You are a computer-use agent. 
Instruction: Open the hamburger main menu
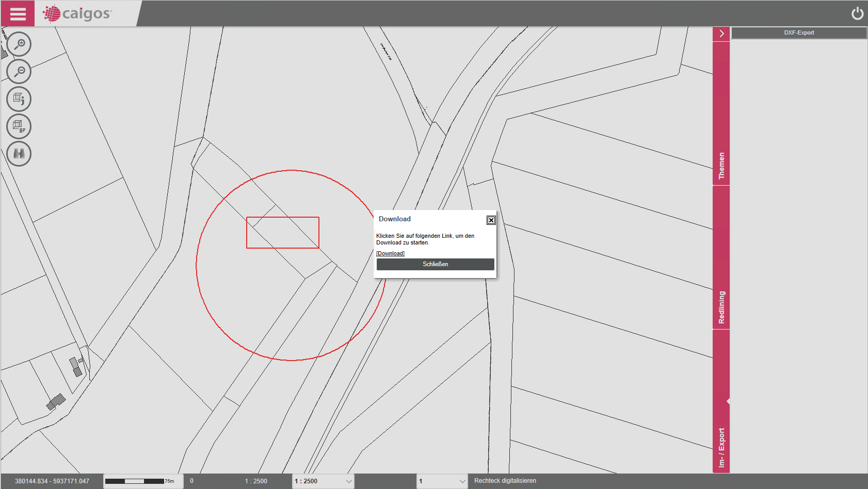click(x=18, y=13)
